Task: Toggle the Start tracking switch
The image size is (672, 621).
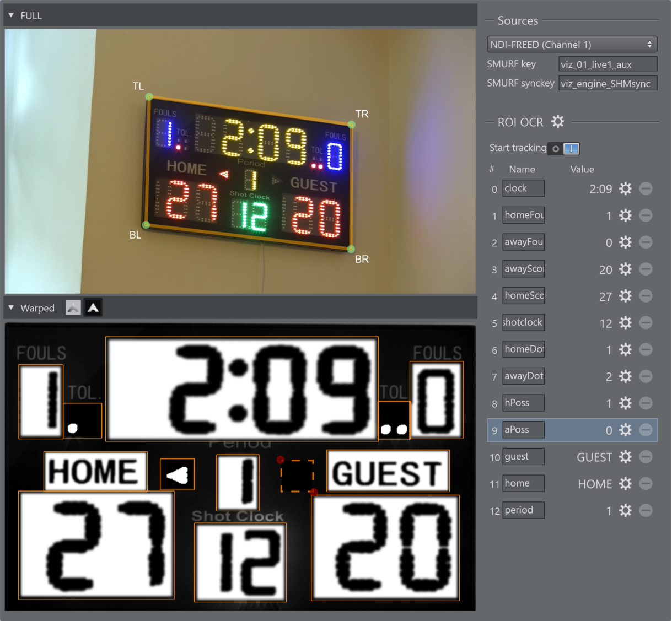Action: (563, 148)
